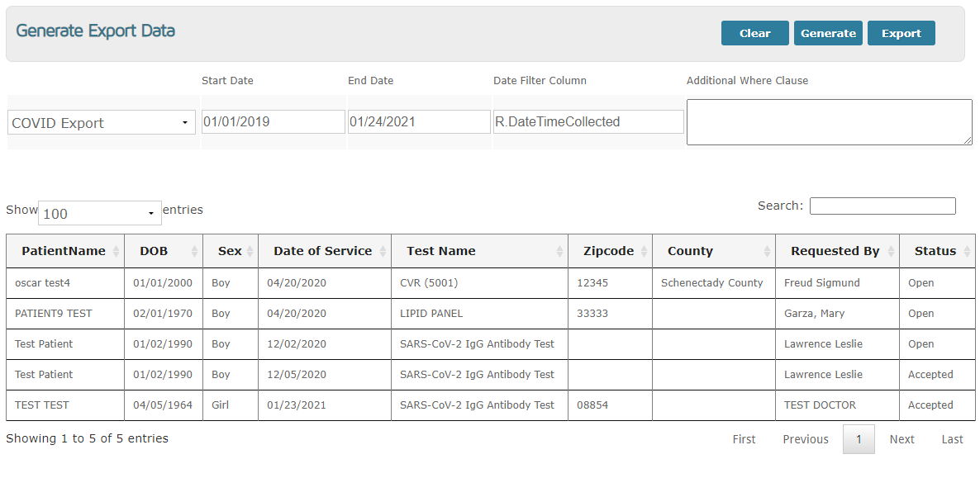Sort by Date of Service arrows
Image resolution: width=980 pixels, height=478 pixels.
coord(383,251)
